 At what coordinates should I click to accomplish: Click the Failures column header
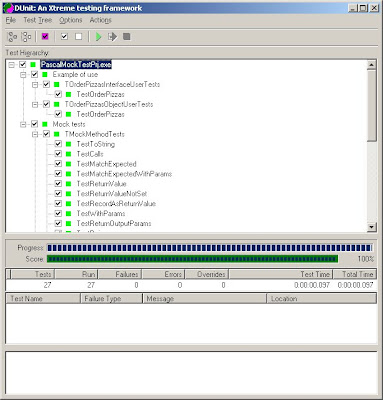(x=120, y=274)
